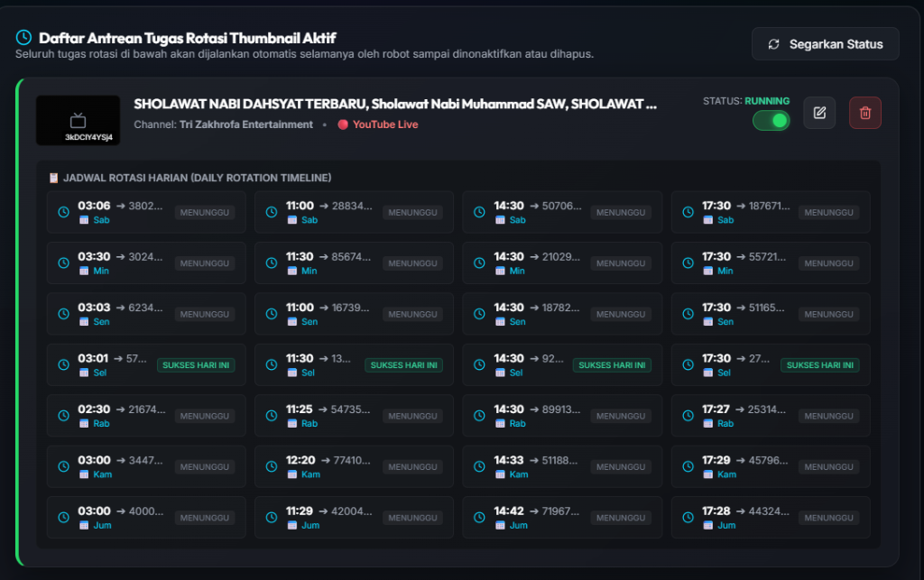Click MENUNGGU badge on the 14:33 Kam slot

point(621,467)
